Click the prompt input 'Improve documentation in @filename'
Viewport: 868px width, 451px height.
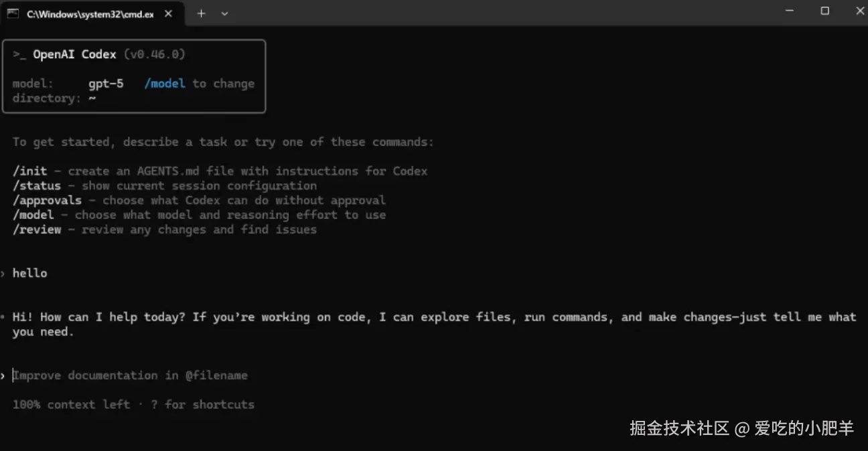[x=131, y=375]
